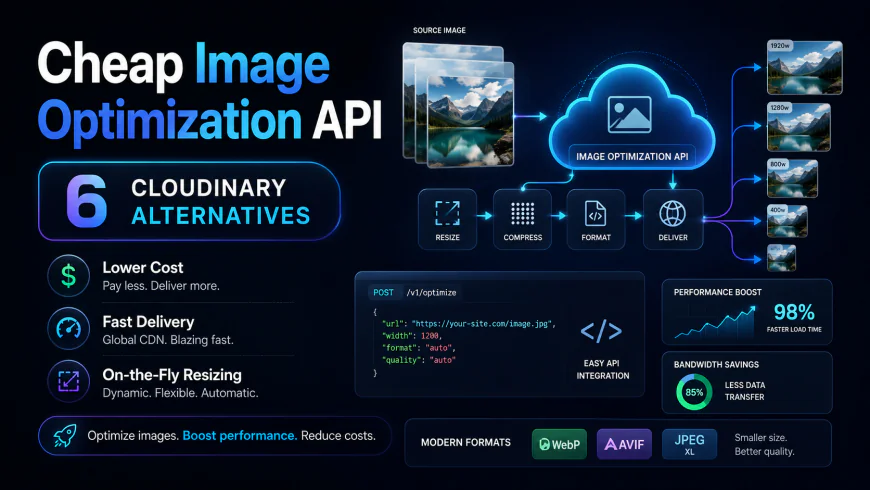Click the front source image photo

(471, 122)
